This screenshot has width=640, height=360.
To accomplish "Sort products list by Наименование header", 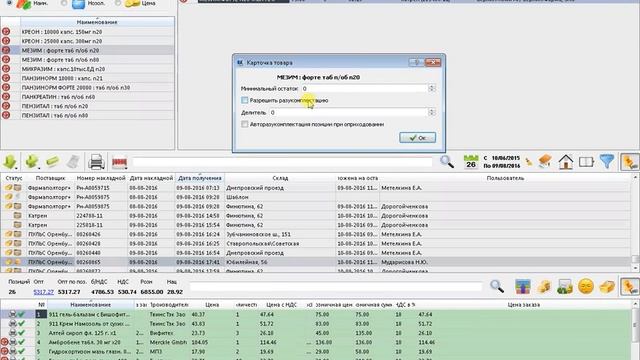I will click(x=97, y=22).
